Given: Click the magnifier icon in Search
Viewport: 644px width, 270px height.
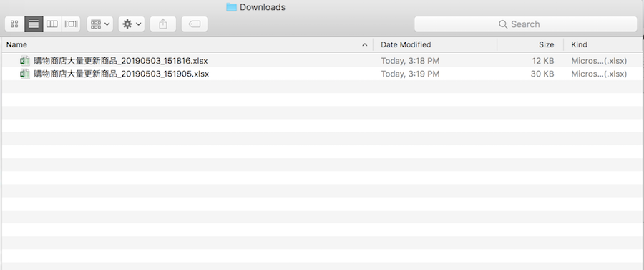Looking at the screenshot, I should click(x=503, y=24).
